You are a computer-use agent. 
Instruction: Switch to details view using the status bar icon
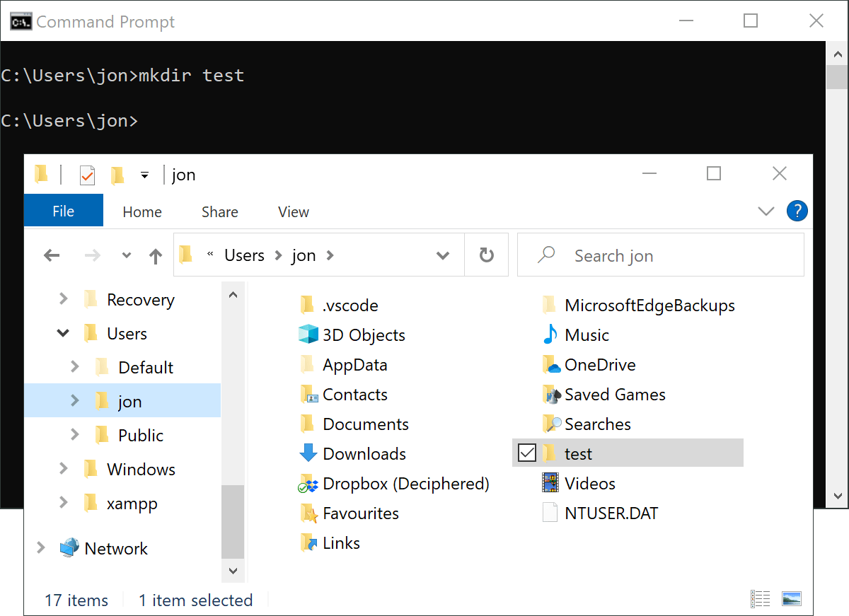(x=761, y=598)
